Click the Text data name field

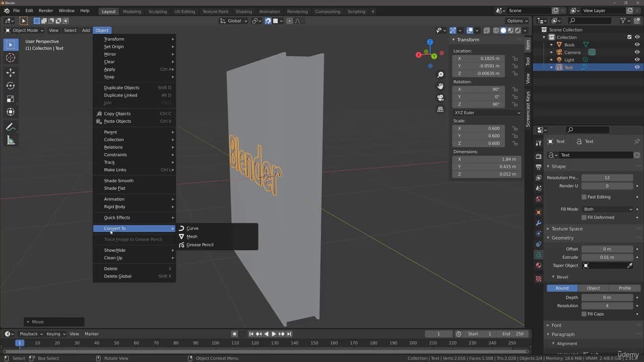click(x=596, y=155)
